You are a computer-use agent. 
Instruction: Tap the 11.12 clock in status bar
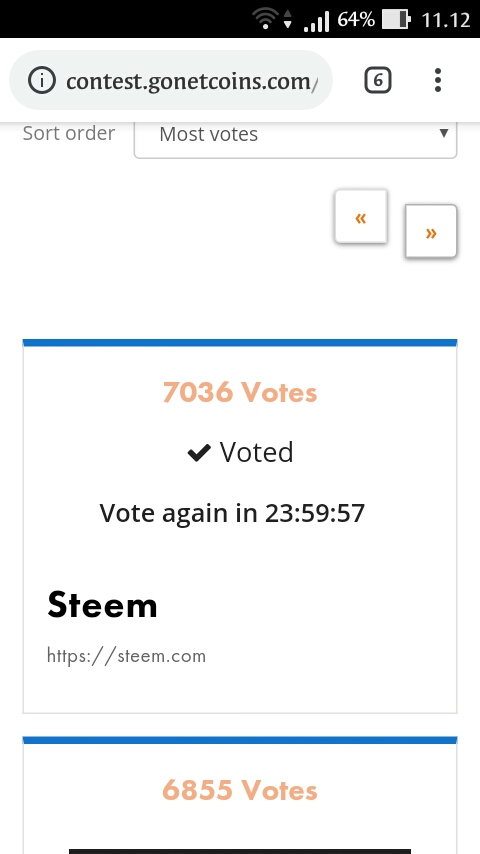446,20
